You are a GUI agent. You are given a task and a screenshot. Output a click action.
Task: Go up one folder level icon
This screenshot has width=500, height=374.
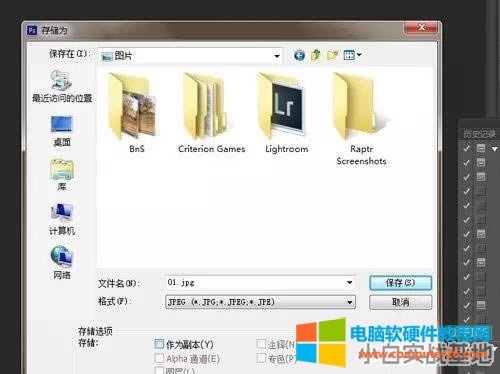pos(315,55)
